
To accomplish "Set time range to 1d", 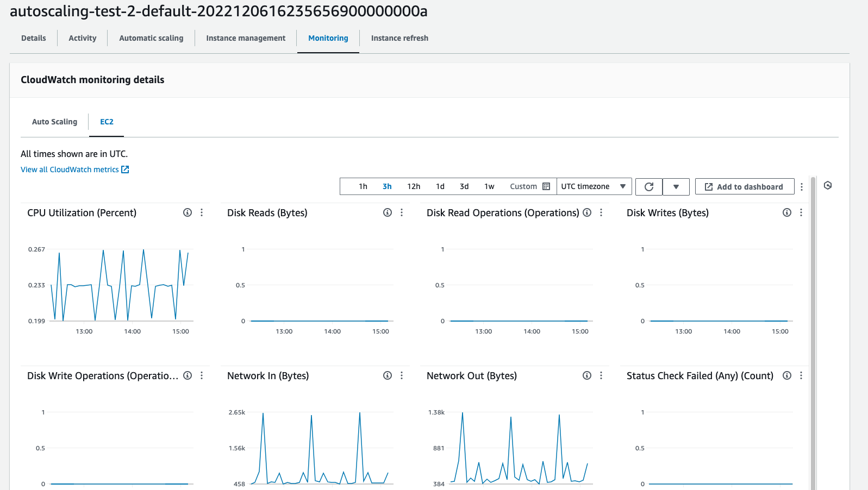I will pos(440,186).
